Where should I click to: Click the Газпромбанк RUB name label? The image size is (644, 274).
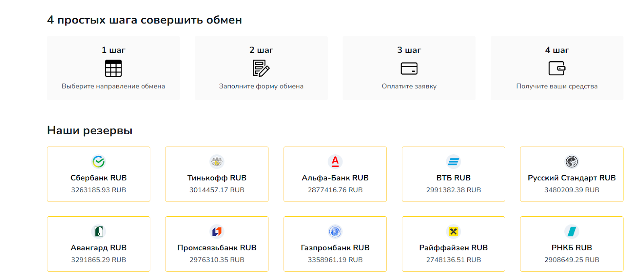[x=335, y=248]
